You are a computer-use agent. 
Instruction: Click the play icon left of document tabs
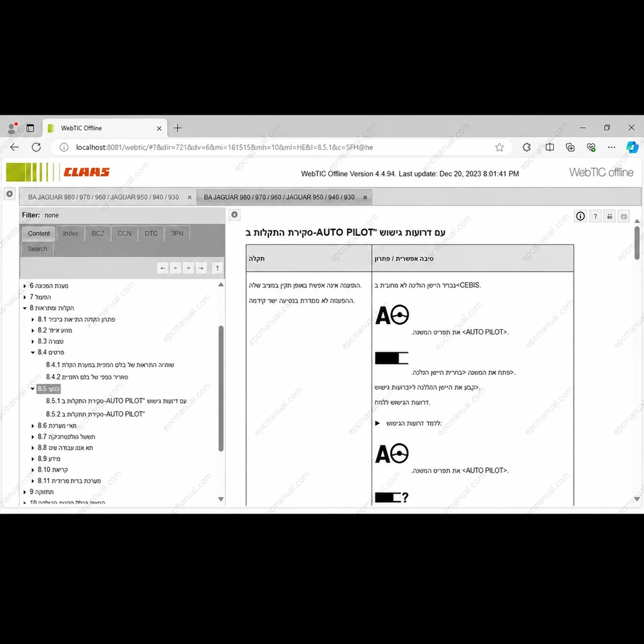point(10,194)
